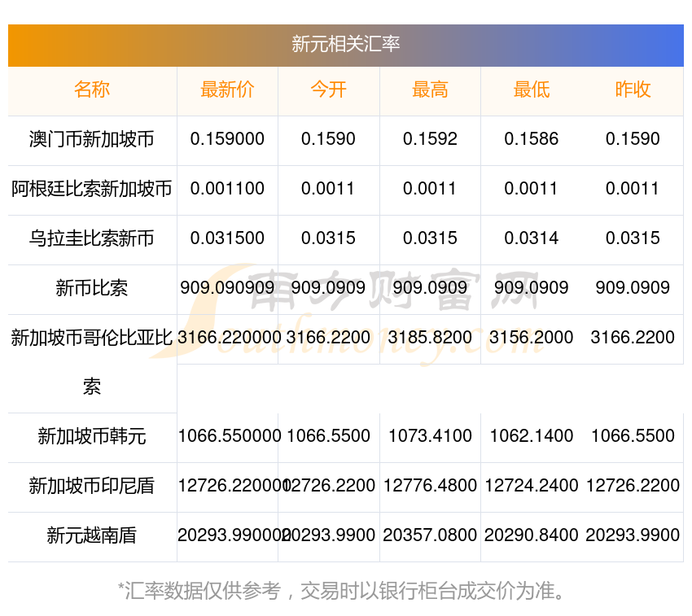
Task: Click lowest value 20290.8400
Action: tap(532, 535)
